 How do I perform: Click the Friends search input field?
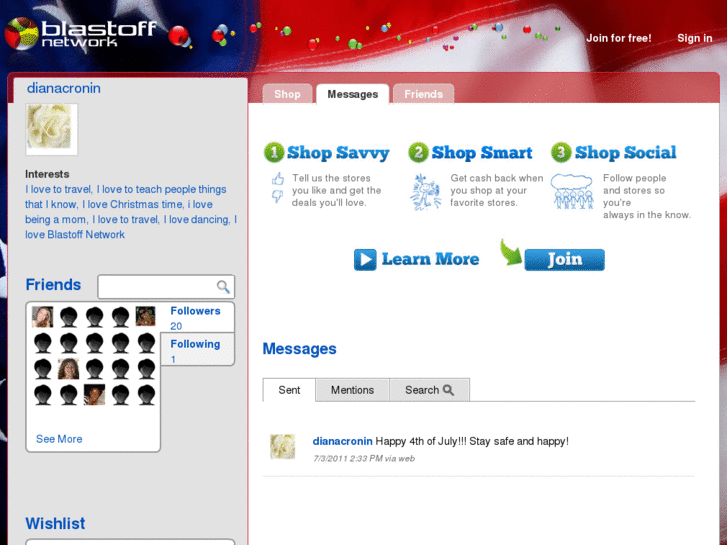coord(166,287)
